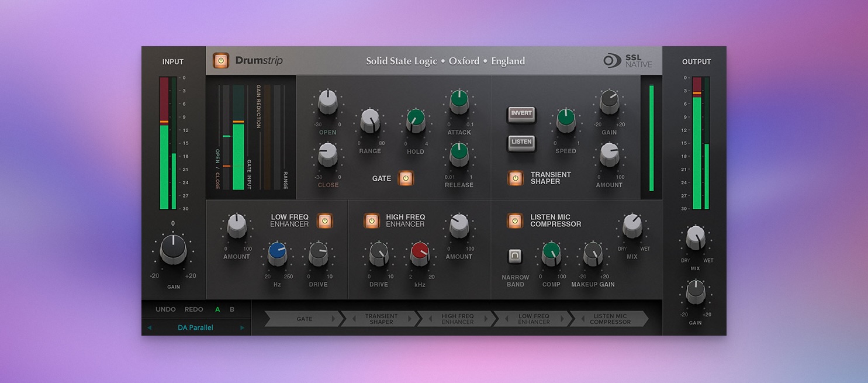Toggle the Invert button in Transient Shaper

click(x=521, y=114)
